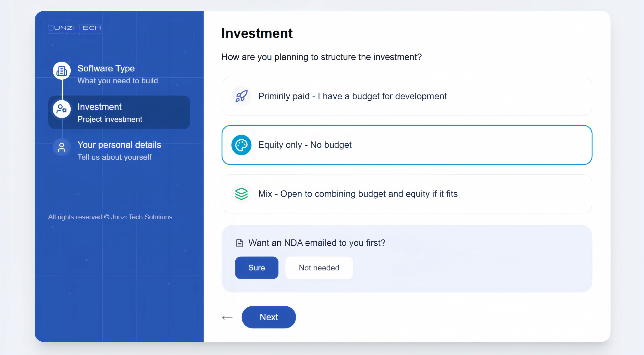
Task: Click the green layers icon for Mix
Action: pyautogui.click(x=241, y=194)
